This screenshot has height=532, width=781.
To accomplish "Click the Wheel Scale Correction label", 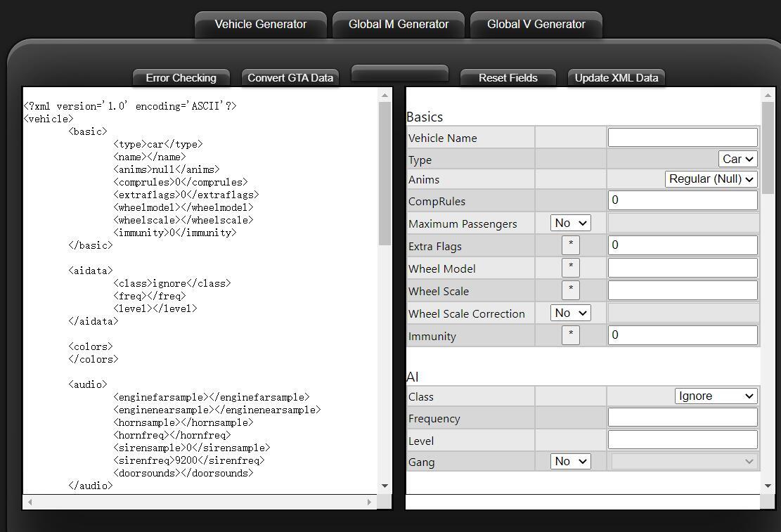I will point(467,314).
